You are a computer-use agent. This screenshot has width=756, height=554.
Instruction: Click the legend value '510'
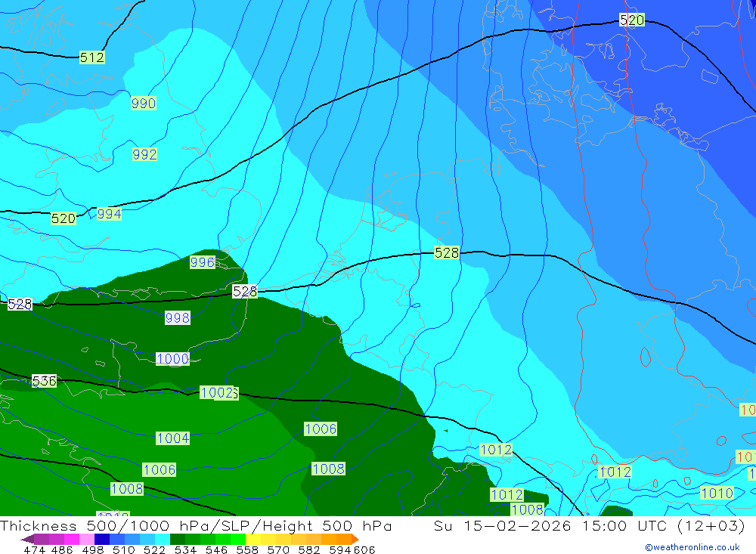(123, 549)
